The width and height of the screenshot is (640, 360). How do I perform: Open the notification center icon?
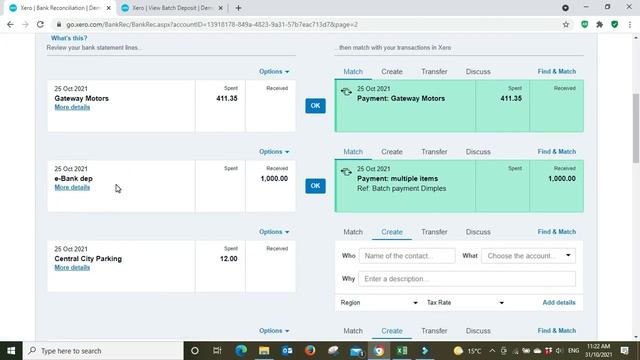coord(624,351)
